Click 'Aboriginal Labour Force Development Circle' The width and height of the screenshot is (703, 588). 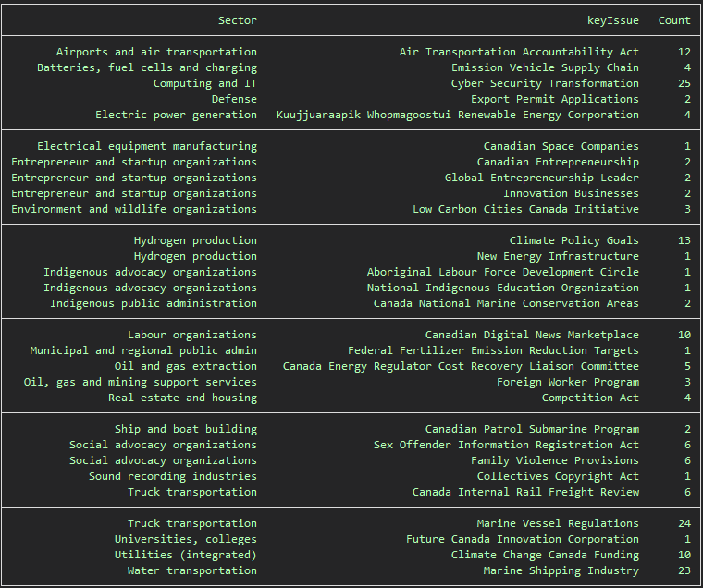coord(503,272)
